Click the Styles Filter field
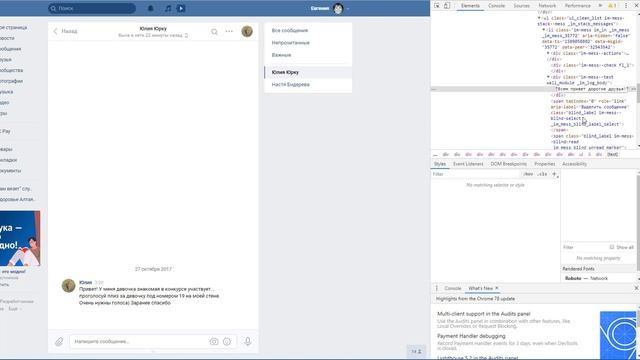 tap(476, 174)
